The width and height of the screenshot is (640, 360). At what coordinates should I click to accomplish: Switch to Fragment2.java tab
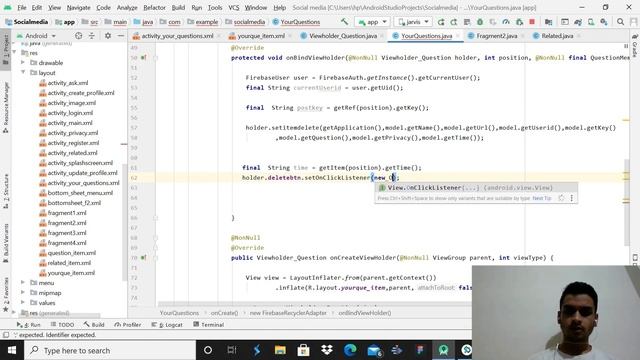tap(497, 36)
